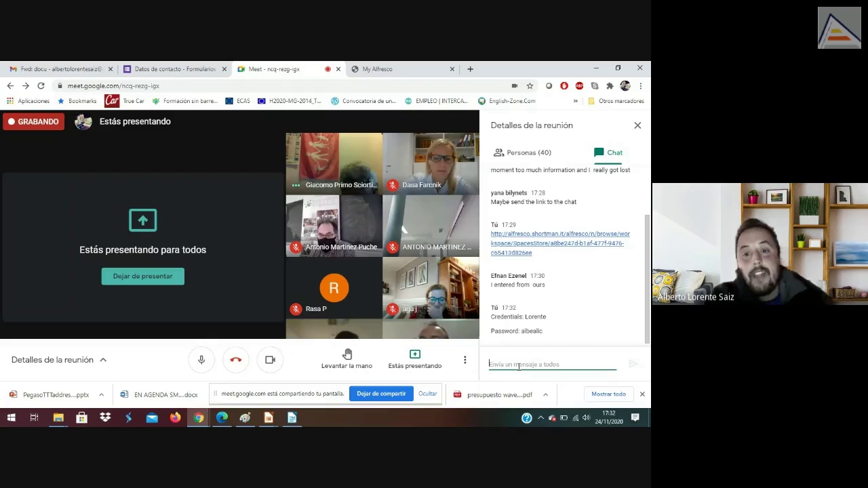
Task: Select the Chat tab
Action: tap(608, 152)
